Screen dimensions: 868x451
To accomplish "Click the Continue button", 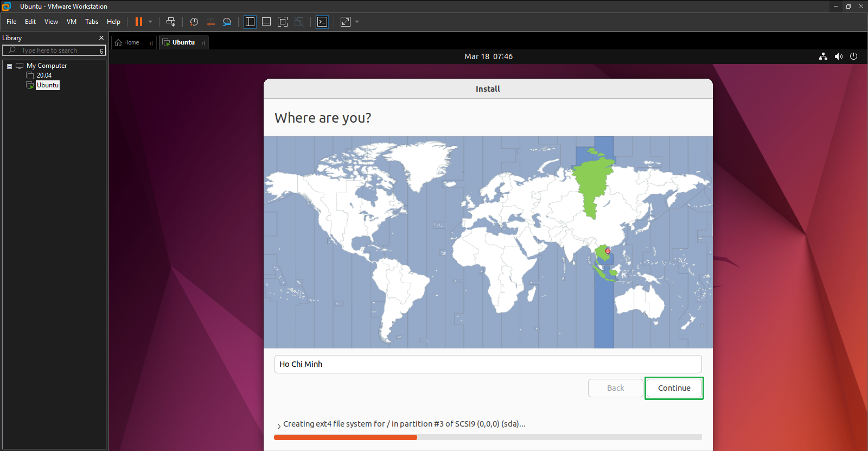I will (x=674, y=388).
